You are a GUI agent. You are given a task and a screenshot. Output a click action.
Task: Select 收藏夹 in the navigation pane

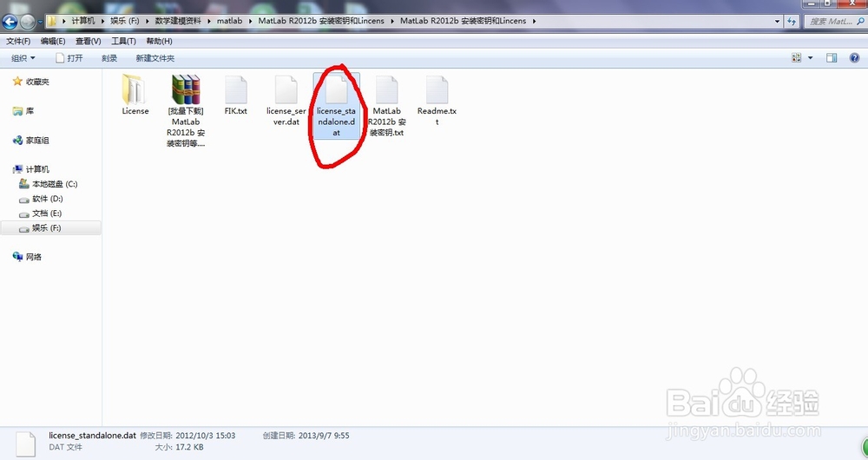click(37, 82)
